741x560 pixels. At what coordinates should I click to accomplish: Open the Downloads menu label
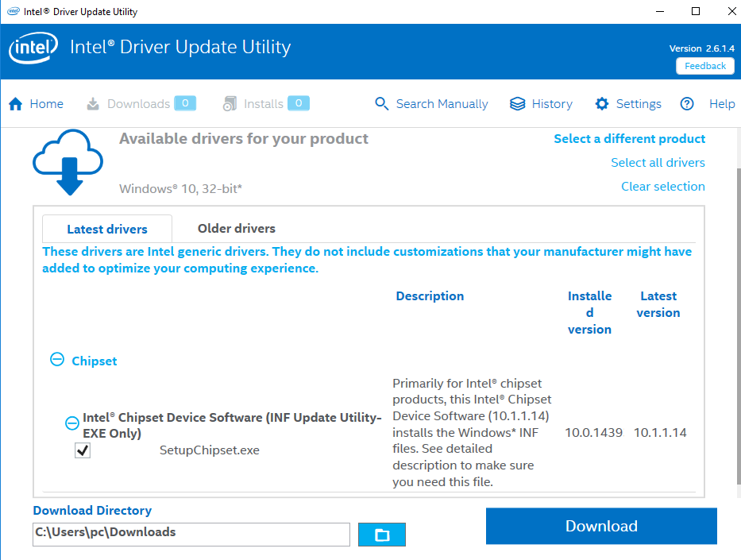pos(138,104)
